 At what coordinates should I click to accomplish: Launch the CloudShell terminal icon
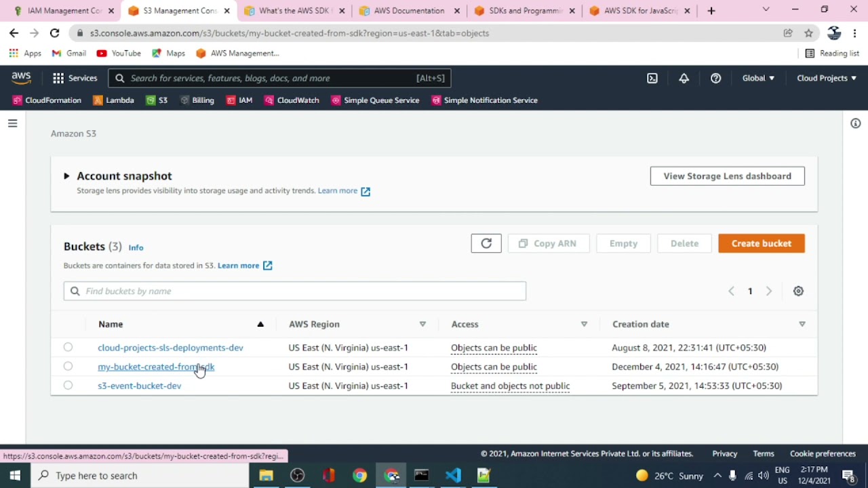pyautogui.click(x=652, y=78)
